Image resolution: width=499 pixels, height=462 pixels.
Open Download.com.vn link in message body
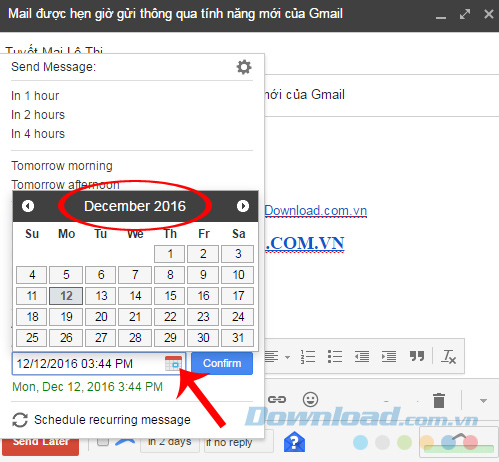[316, 211]
